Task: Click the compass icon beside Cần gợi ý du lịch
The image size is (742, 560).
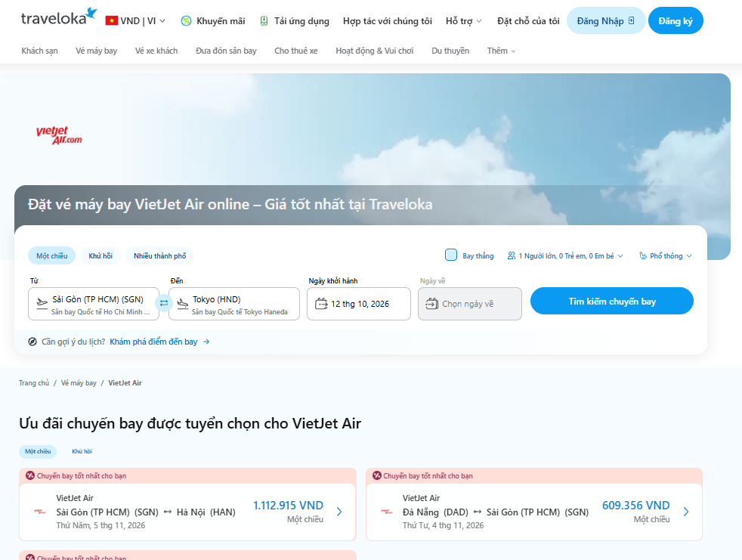Action: point(32,342)
